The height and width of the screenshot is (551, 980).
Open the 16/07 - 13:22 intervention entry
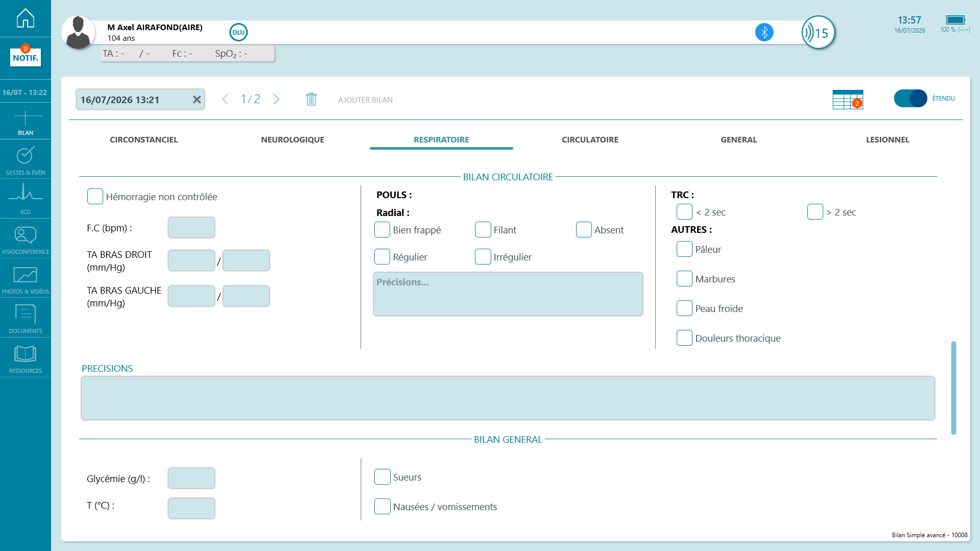pyautogui.click(x=25, y=92)
